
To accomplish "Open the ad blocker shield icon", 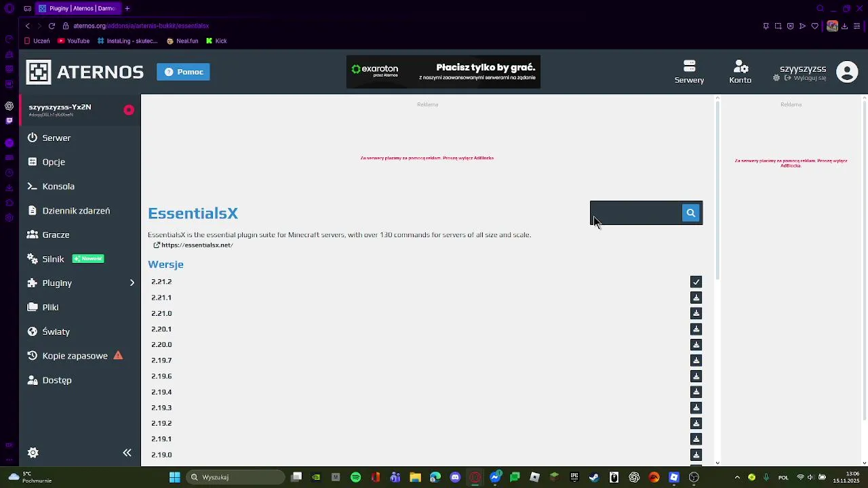I will tap(790, 26).
